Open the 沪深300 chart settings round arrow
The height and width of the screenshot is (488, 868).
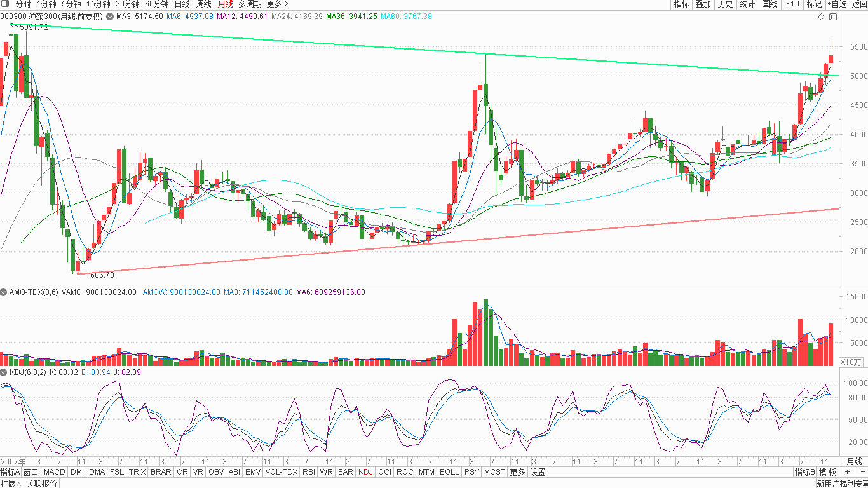(x=110, y=17)
